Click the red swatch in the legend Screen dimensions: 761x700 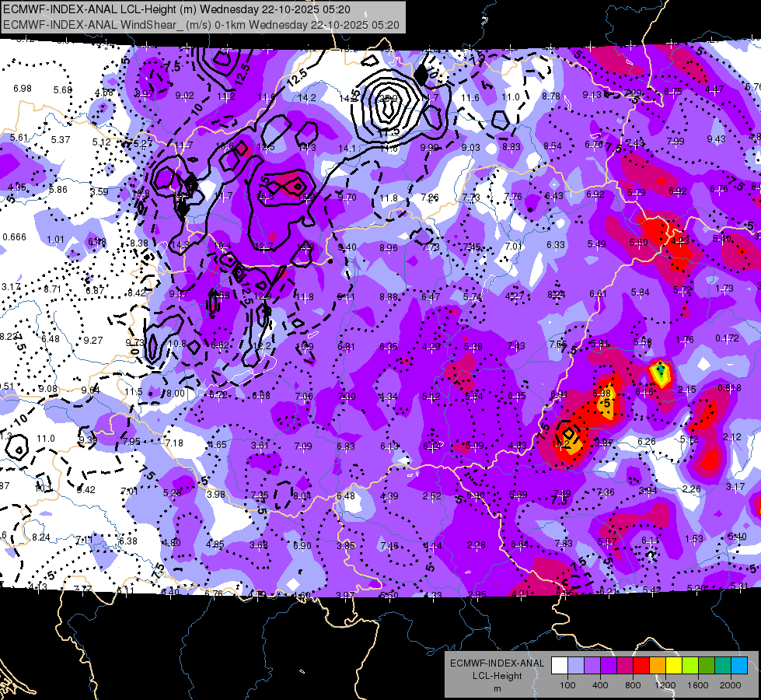(x=641, y=666)
